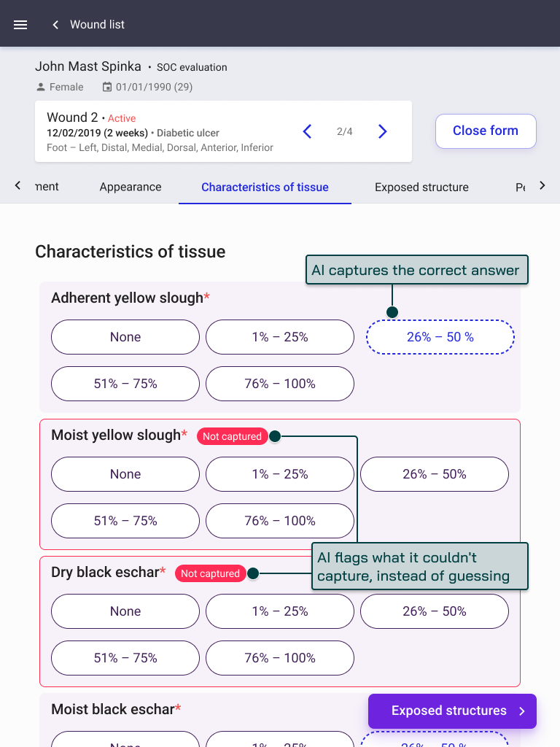Shift the tab bar left with its arrow
Screen dimensions: 560x747
pyautogui.click(x=17, y=185)
